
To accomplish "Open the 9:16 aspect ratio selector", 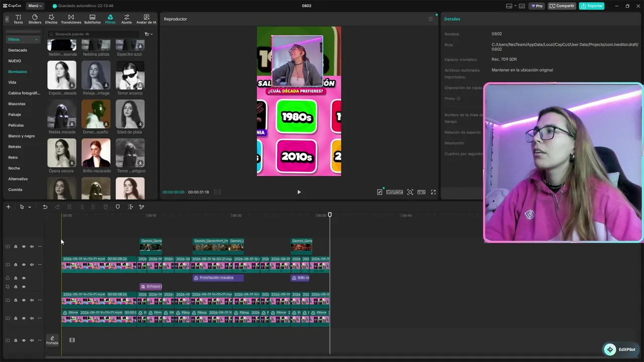I will [x=421, y=192].
